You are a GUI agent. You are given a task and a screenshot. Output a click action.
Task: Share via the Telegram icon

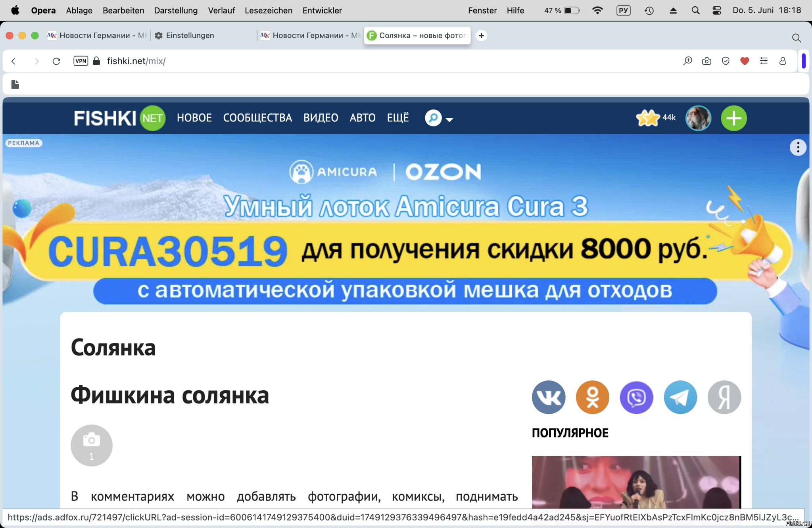[680, 397]
